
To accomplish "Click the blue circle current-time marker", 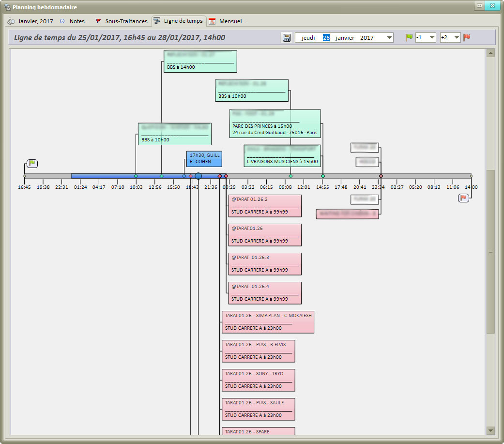I will 198,176.
